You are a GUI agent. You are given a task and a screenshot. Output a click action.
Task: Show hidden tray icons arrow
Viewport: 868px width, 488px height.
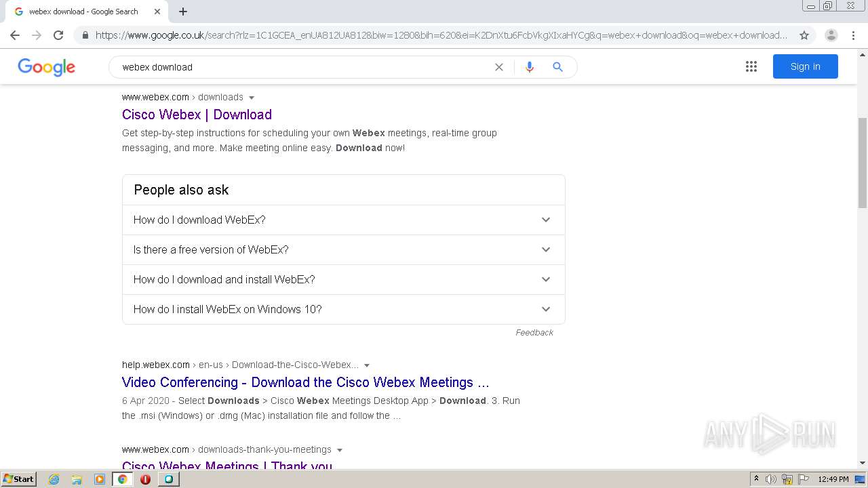click(x=757, y=479)
